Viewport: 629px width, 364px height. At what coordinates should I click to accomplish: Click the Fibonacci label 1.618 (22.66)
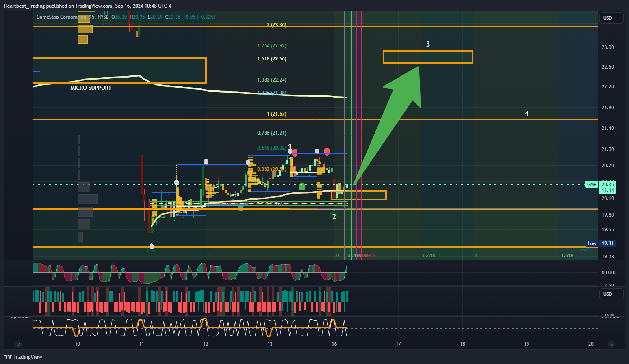[272, 59]
